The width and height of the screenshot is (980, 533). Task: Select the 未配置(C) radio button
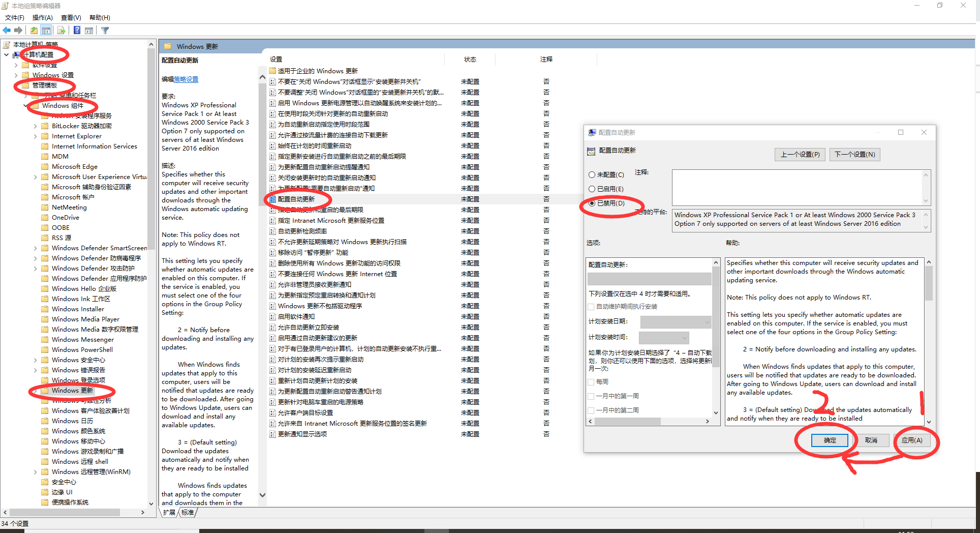click(592, 174)
